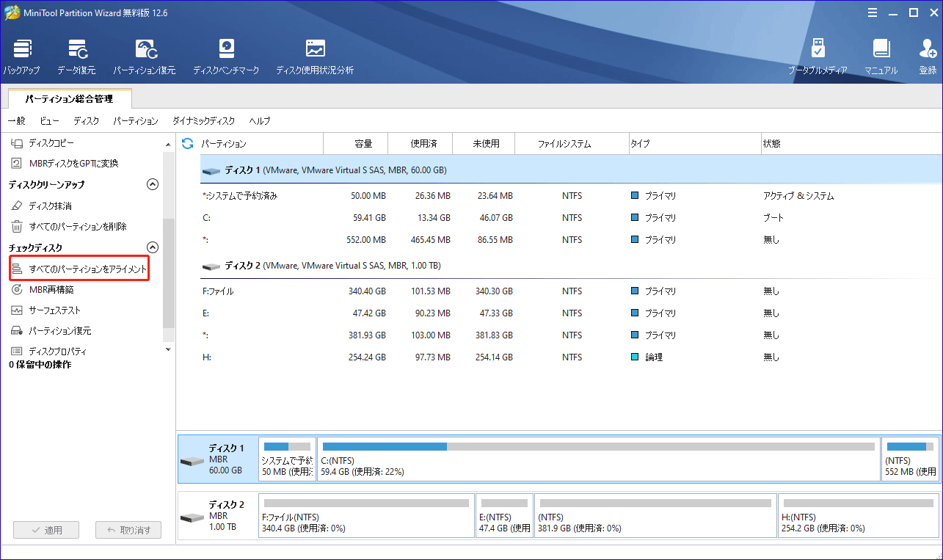This screenshot has height=560, width=943.
Task: Open the hamburger menu in the title bar
Action: click(x=873, y=12)
